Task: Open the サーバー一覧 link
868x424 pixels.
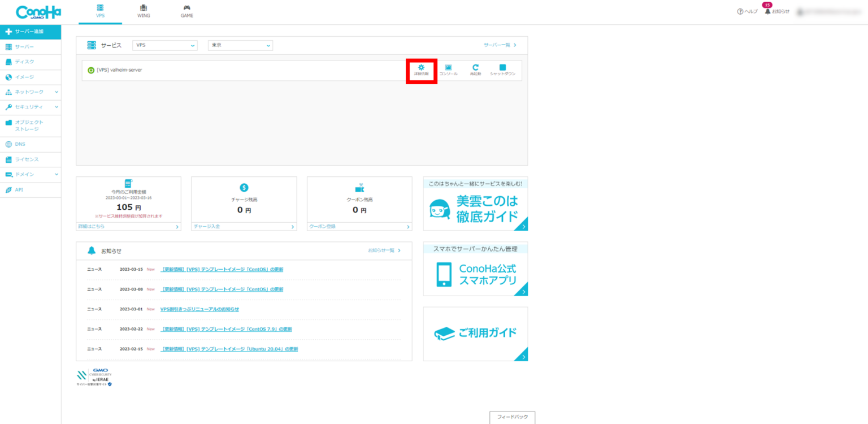Action: 500,45
